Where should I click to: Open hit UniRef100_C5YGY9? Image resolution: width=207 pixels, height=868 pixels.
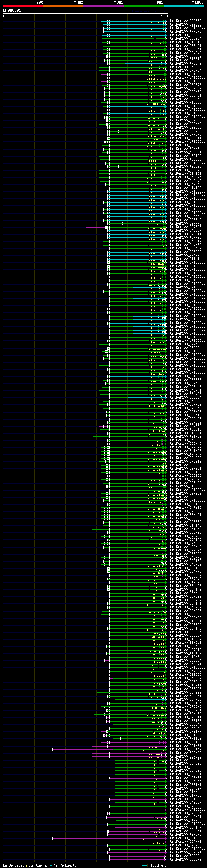pyautogui.click(x=186, y=53)
